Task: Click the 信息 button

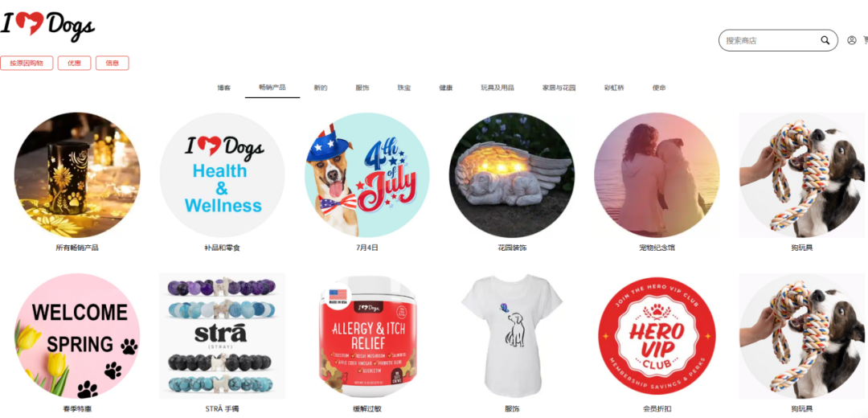Action: pyautogui.click(x=113, y=64)
